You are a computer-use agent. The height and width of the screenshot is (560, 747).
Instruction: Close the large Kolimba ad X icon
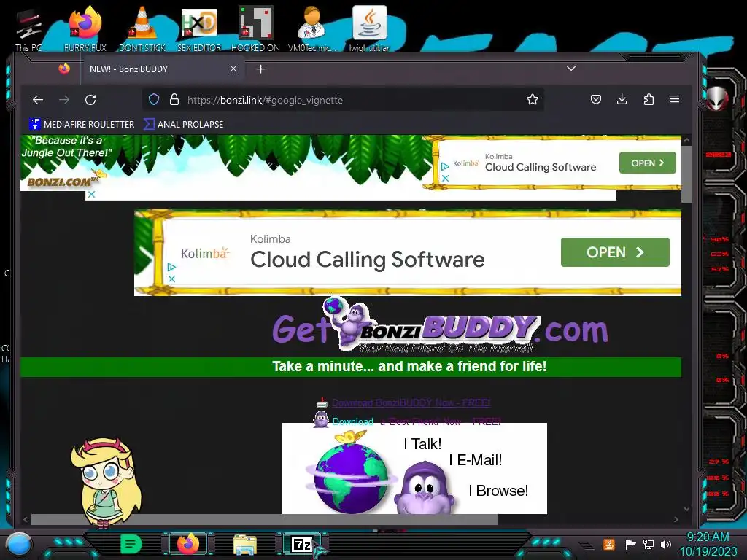(172, 279)
